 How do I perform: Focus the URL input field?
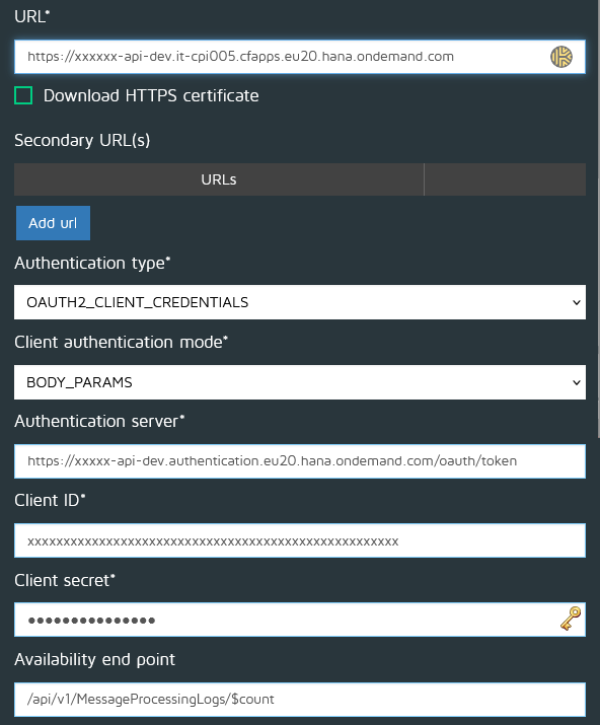(280, 57)
